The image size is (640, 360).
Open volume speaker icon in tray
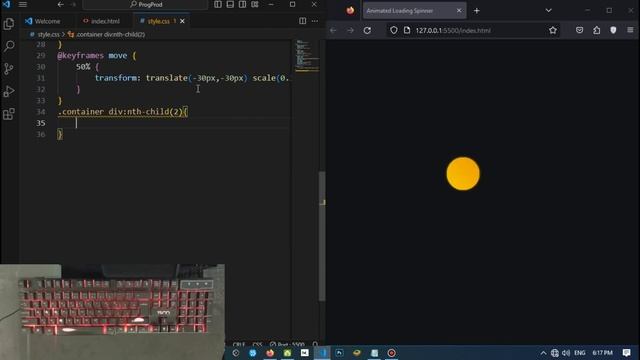[x=566, y=353]
